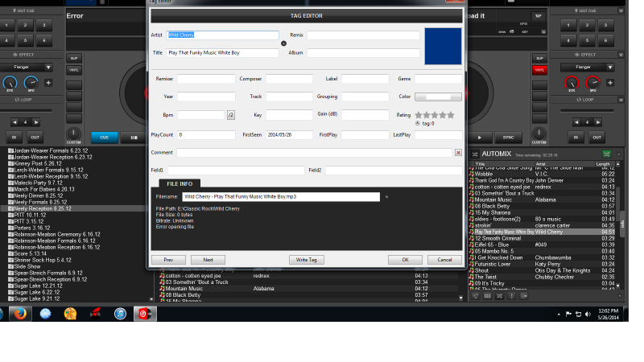Click the Color swatch field
The width and height of the screenshot is (644, 362).
pos(438,97)
